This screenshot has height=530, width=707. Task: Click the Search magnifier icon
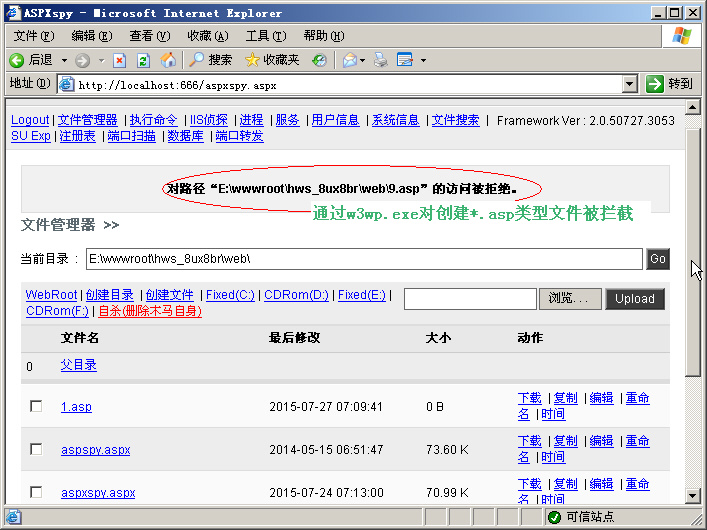196,60
